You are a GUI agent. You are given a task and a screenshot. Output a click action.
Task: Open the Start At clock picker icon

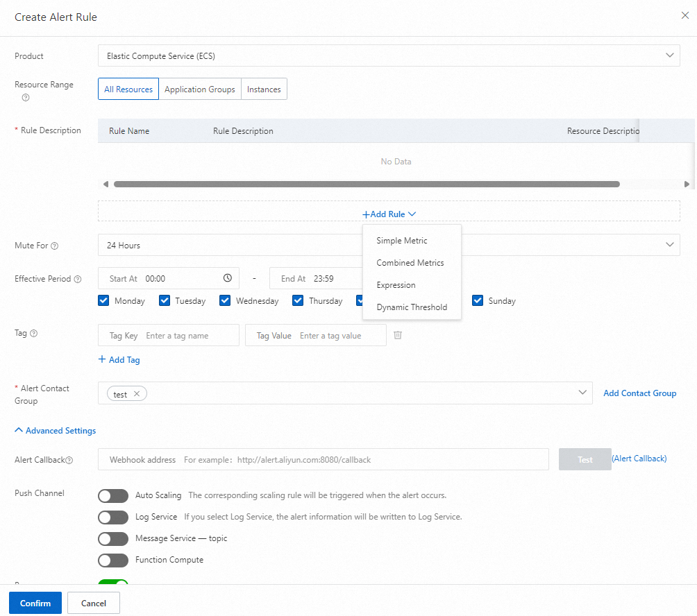point(227,278)
